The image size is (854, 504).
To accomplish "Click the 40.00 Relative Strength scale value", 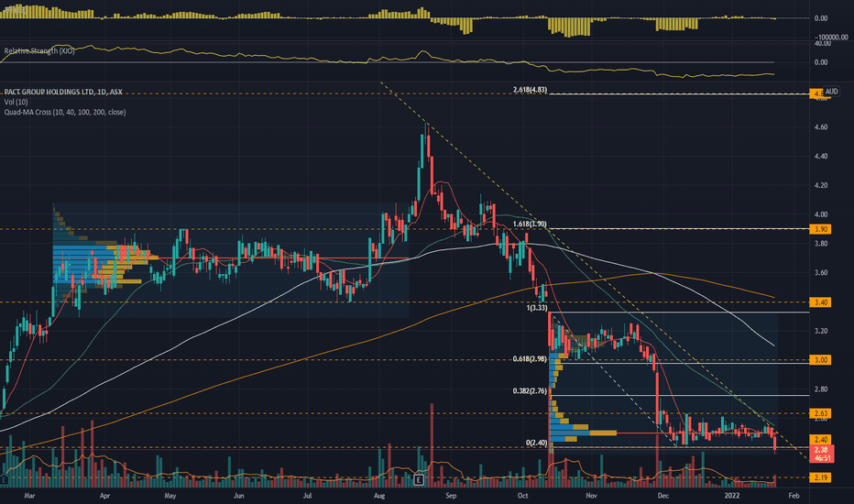I will (x=822, y=43).
